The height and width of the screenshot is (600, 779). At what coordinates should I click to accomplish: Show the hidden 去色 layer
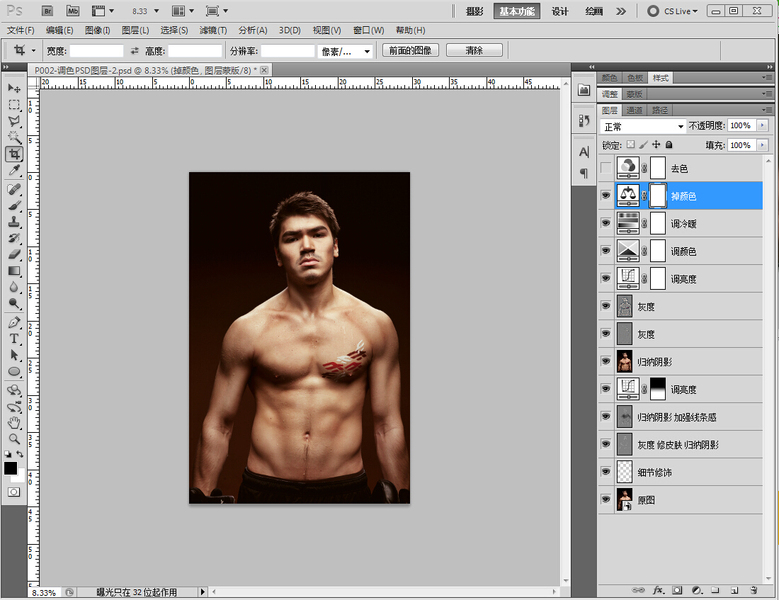[606, 168]
